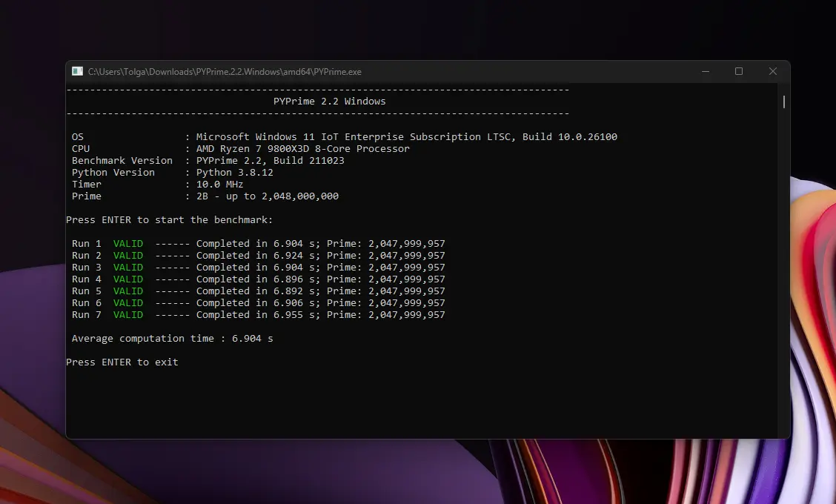The width and height of the screenshot is (836, 504).
Task: Click 'Average computation time : 6.904 s' line
Action: click(172, 339)
